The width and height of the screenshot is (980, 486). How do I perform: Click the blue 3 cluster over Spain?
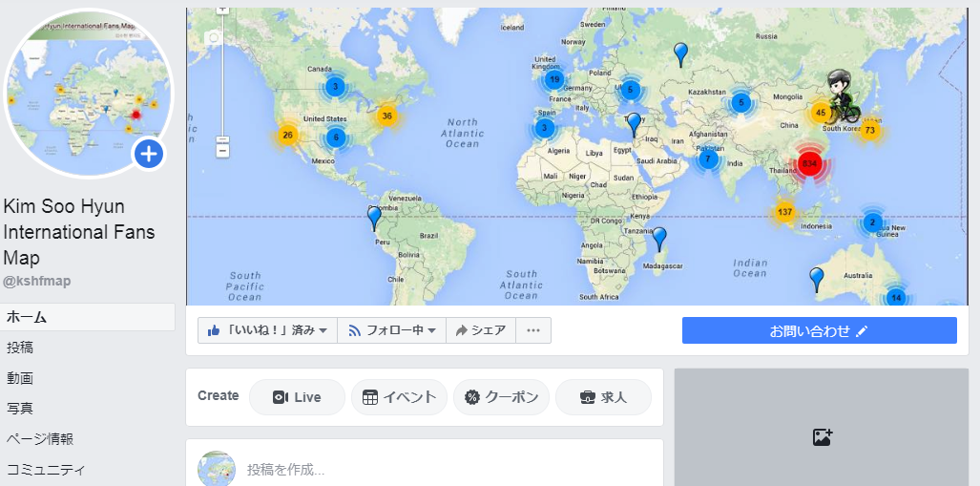(x=544, y=128)
